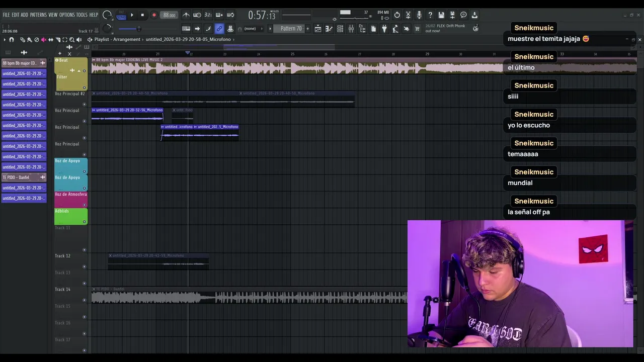Image resolution: width=644 pixels, height=362 pixels.
Task: Open the Browser view icon
Action: (362, 29)
